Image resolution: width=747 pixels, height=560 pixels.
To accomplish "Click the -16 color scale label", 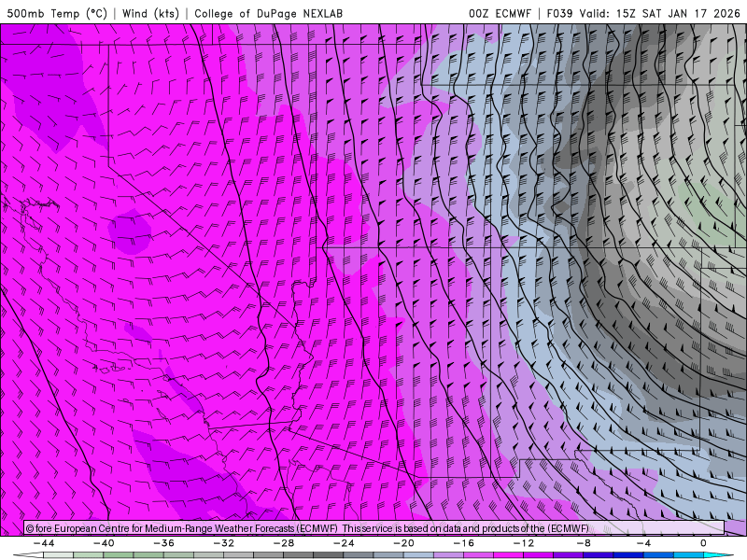I will point(464,543).
